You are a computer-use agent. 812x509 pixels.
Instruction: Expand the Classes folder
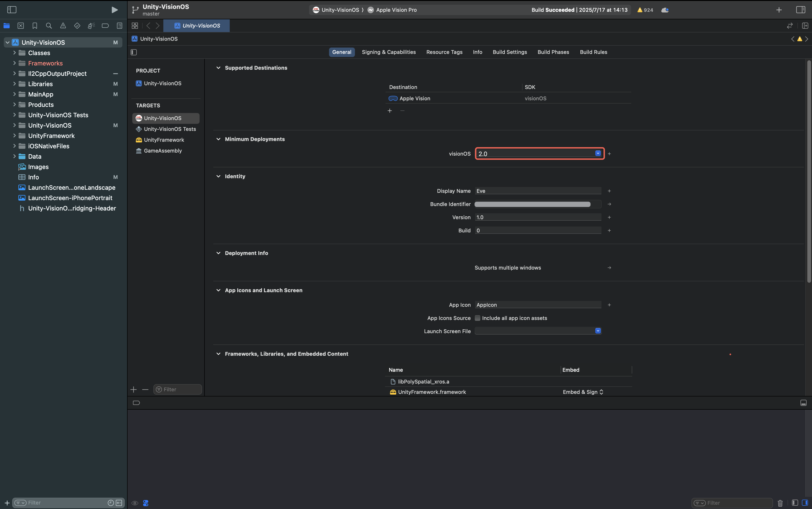tap(14, 53)
